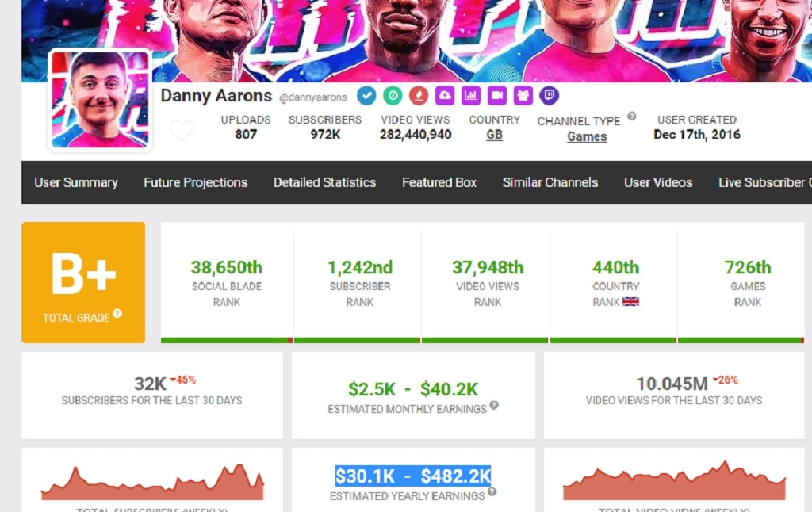This screenshot has height=512, width=812.
Task: Click the purple cloud upload icon
Action: (x=445, y=95)
